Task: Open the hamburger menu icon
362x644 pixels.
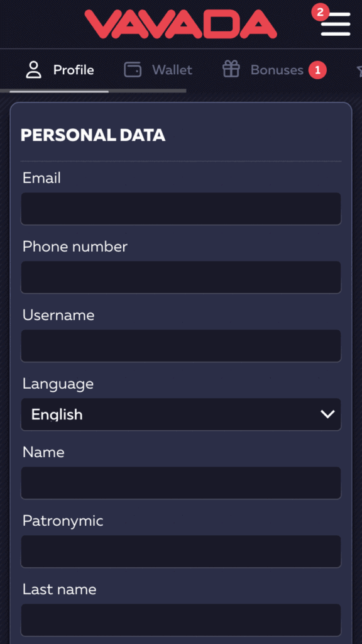Action: tap(336, 25)
